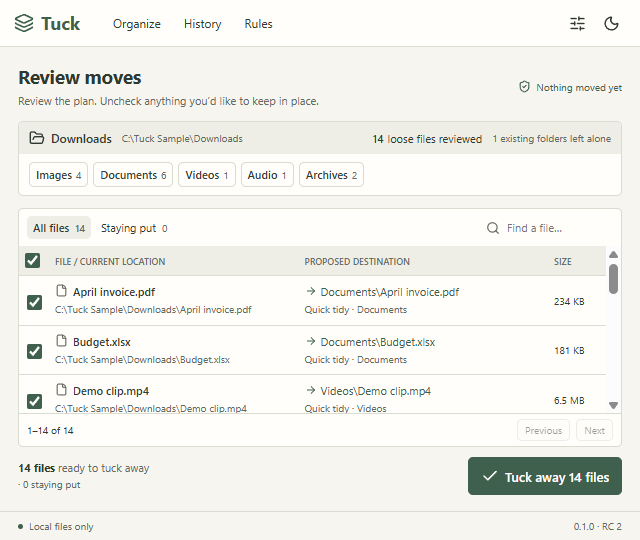Filter by Archives category chip
Image resolution: width=640 pixels, height=540 pixels.
pyautogui.click(x=331, y=175)
